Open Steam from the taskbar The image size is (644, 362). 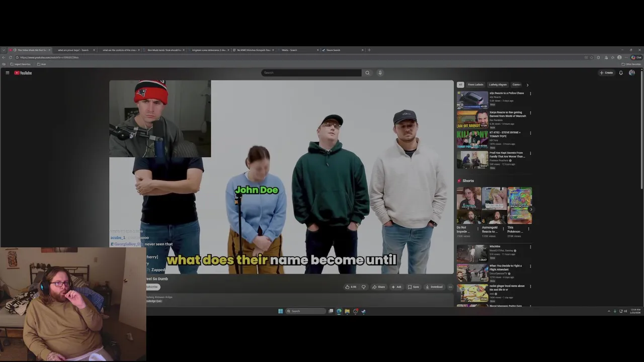[x=363, y=311]
